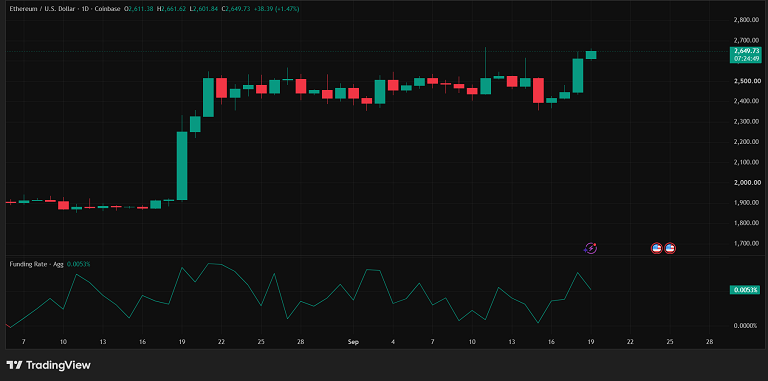
Task: Click the purple lightning event icon
Action: [x=590, y=248]
